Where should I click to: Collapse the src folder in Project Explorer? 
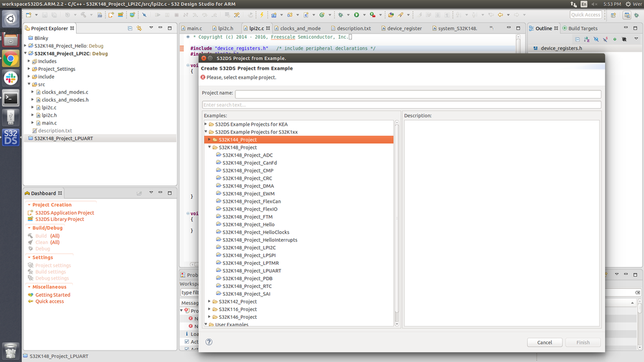(x=29, y=84)
